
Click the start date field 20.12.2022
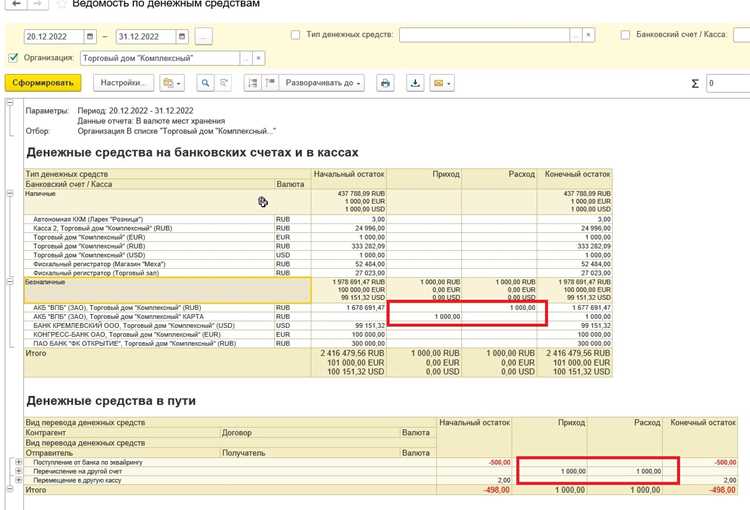click(x=54, y=36)
